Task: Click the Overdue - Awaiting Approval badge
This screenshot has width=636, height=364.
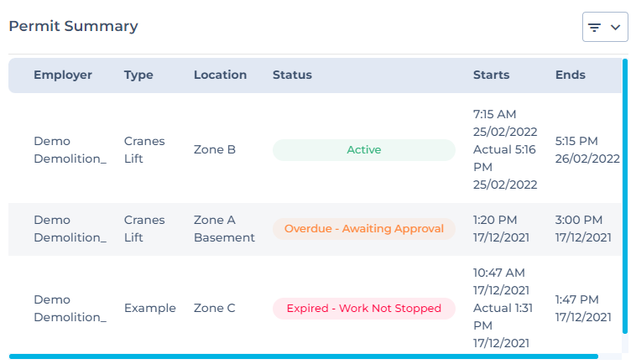Action: click(363, 229)
